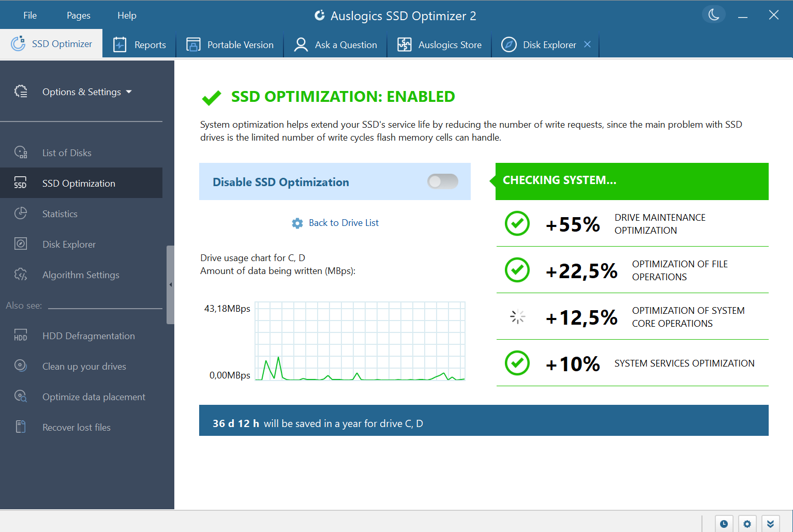Open the Statistics view
The width and height of the screenshot is (793, 532).
tap(59, 214)
